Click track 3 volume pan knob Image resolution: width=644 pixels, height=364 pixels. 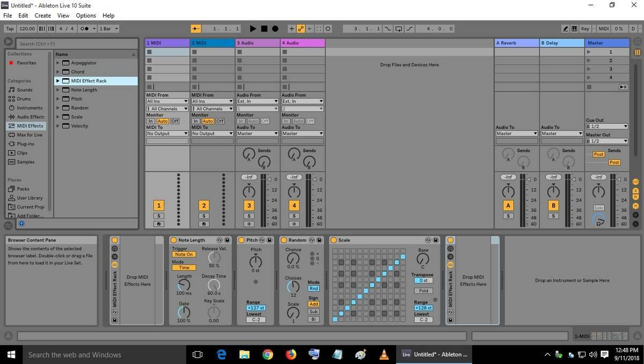tap(249, 191)
